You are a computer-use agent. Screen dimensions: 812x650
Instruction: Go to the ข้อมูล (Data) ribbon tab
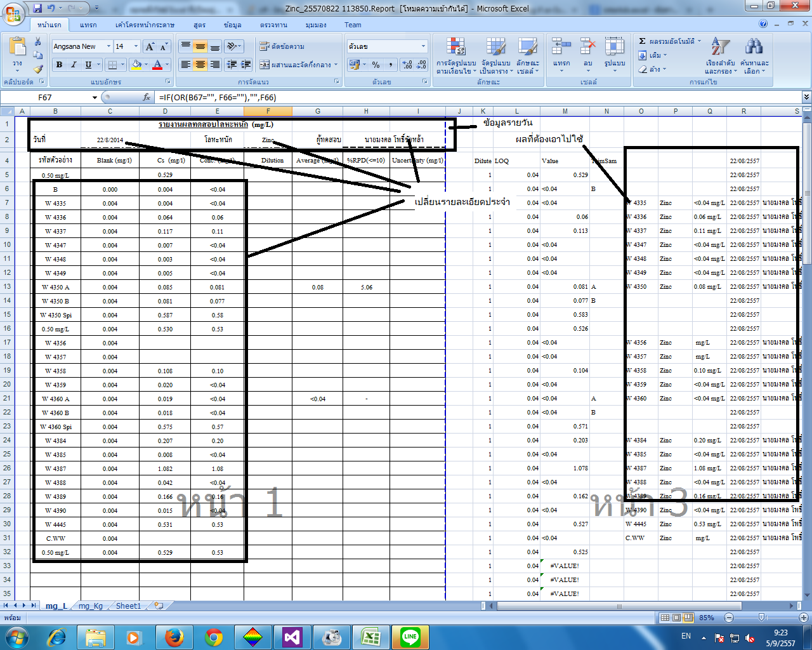pyautogui.click(x=233, y=25)
